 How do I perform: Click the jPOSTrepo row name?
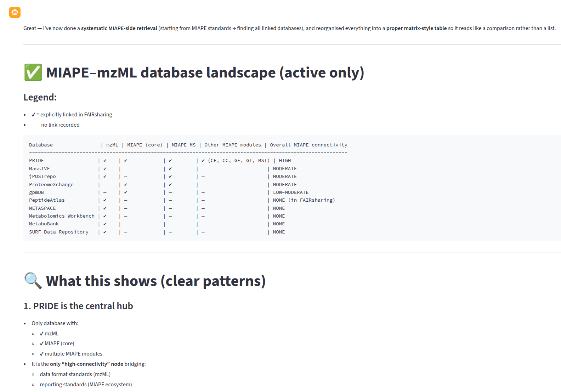[x=42, y=177]
